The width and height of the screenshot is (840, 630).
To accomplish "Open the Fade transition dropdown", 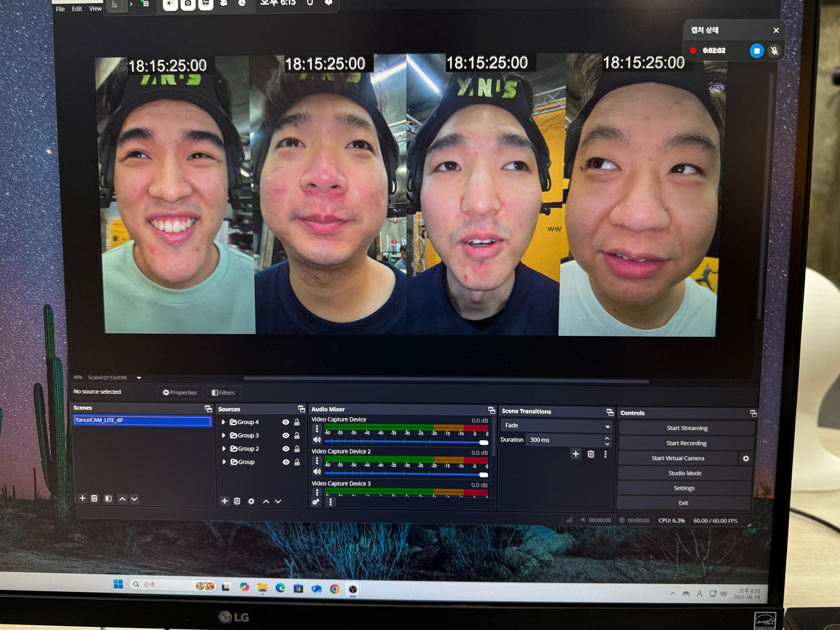I will (x=556, y=425).
